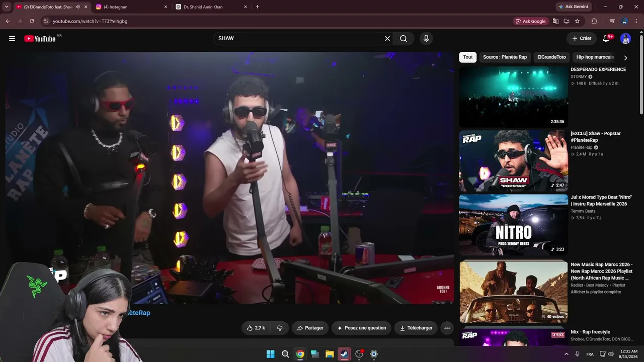
Task: Open Shaw Popstar video thumbnail
Action: click(x=514, y=161)
